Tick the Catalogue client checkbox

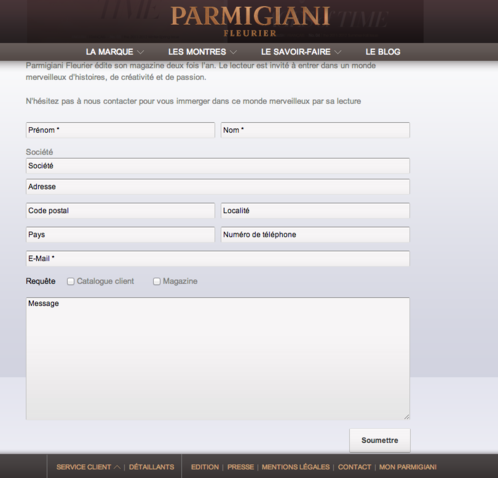(x=71, y=281)
